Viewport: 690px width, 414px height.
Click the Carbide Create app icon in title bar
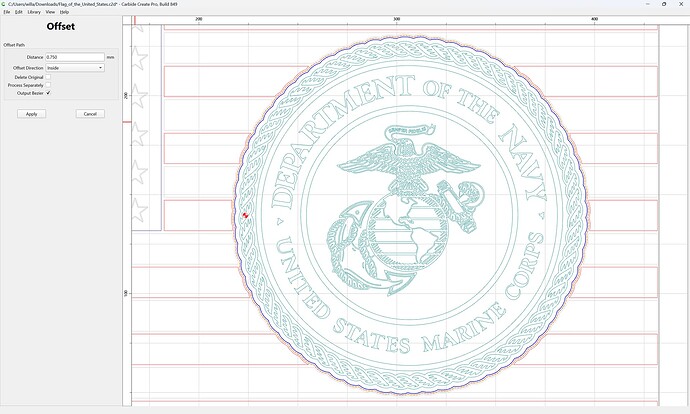click(4, 4)
